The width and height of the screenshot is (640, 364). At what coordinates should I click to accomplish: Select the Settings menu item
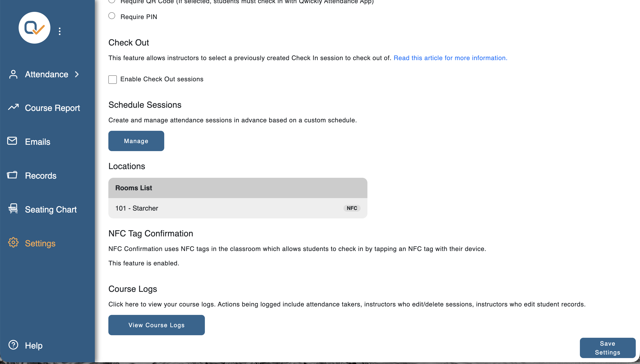(x=40, y=244)
